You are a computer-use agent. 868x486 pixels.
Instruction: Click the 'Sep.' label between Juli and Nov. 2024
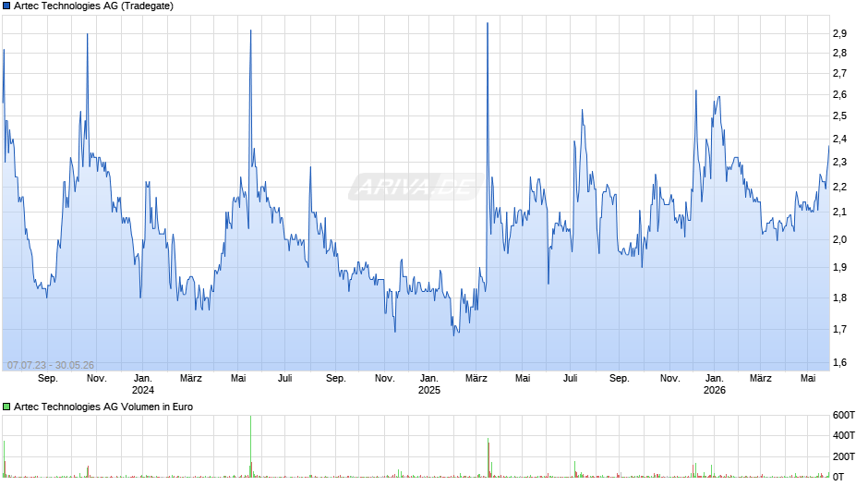coord(335,379)
